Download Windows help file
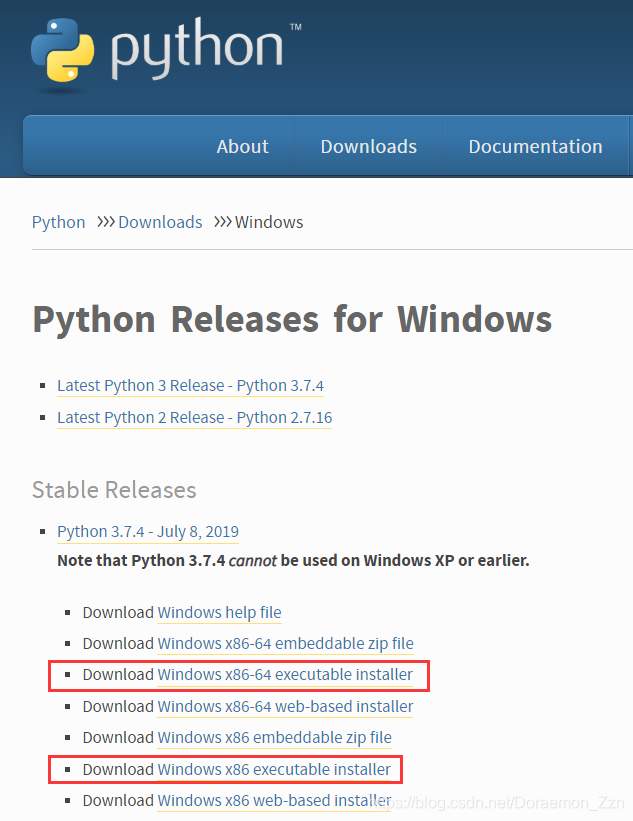Viewport: 633px width, 821px height. (x=219, y=612)
